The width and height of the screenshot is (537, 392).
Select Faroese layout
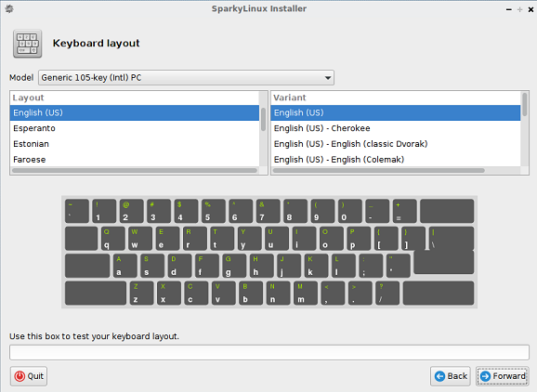coord(135,160)
